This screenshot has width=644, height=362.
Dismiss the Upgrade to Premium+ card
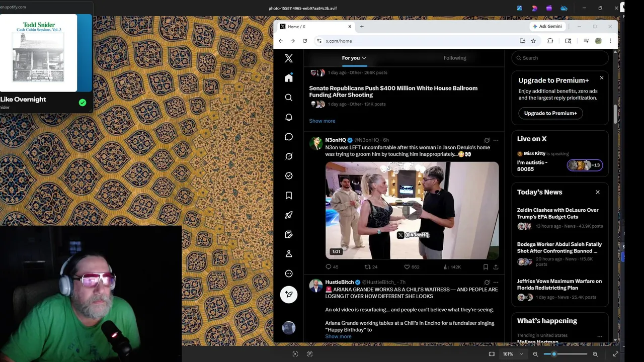pyautogui.click(x=601, y=78)
